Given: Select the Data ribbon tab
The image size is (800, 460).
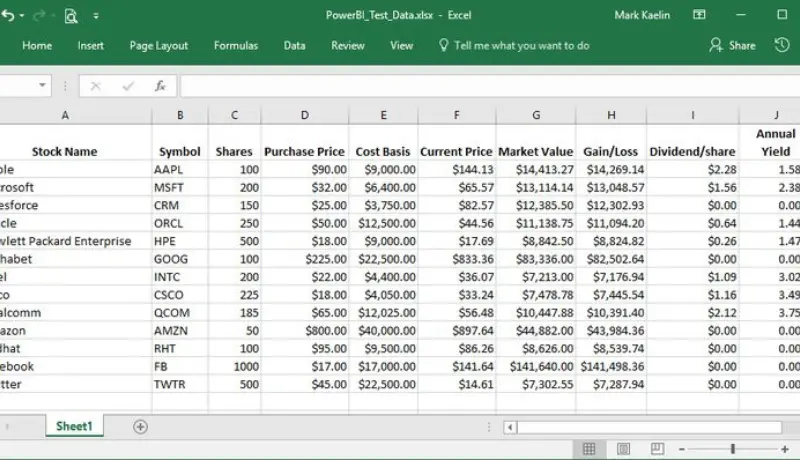Looking at the screenshot, I should point(294,45).
